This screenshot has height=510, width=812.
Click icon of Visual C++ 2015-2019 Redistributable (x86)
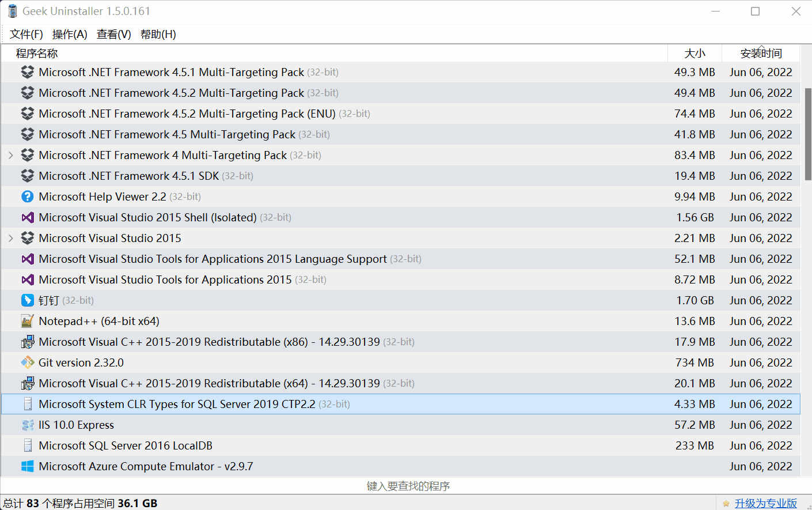[27, 342]
